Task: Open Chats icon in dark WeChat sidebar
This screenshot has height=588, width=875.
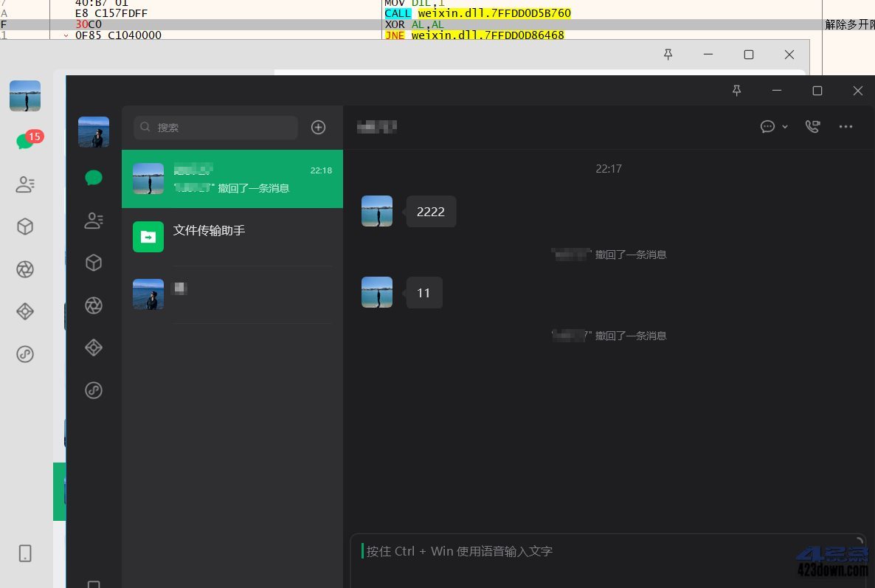Action: pyautogui.click(x=93, y=178)
